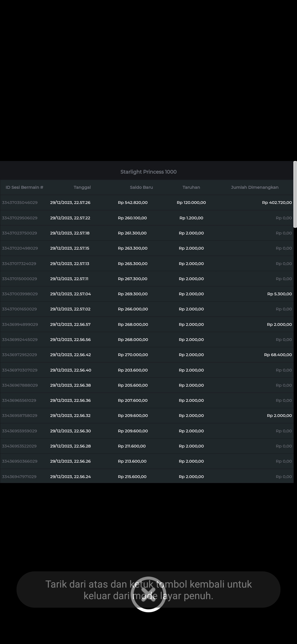Click the Saldo Baru column header

(x=141, y=187)
